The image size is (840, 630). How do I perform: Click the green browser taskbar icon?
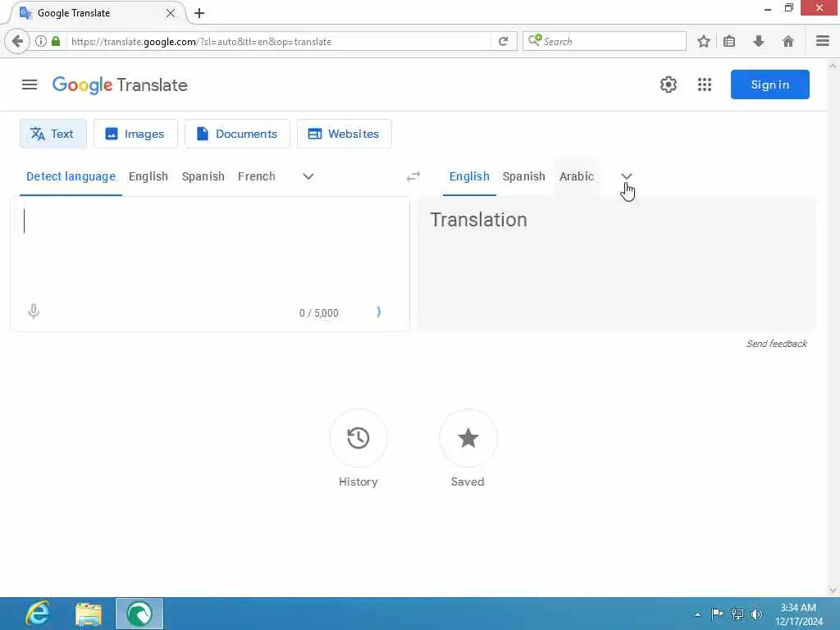pos(139,614)
